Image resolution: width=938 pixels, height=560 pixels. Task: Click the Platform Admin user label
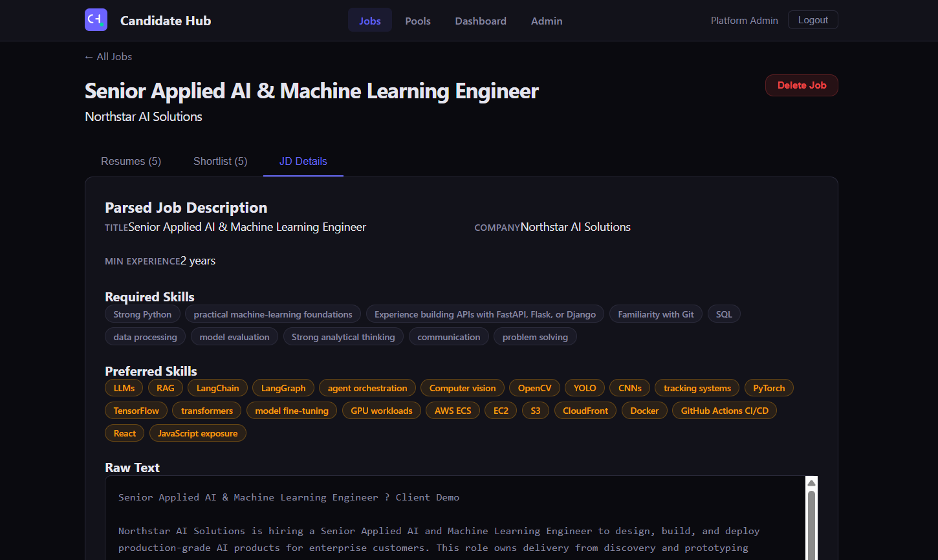[x=745, y=21]
